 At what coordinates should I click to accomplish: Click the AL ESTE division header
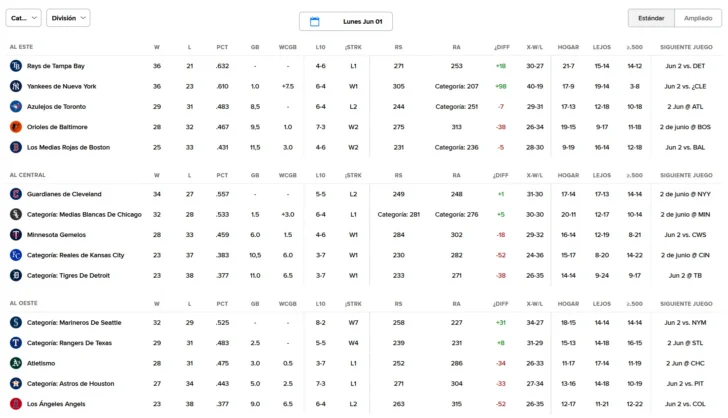[21, 47]
